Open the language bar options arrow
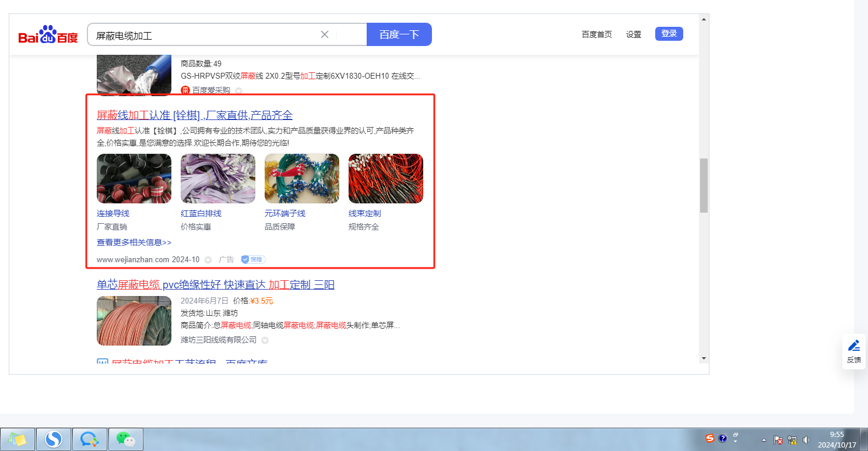 (736, 442)
